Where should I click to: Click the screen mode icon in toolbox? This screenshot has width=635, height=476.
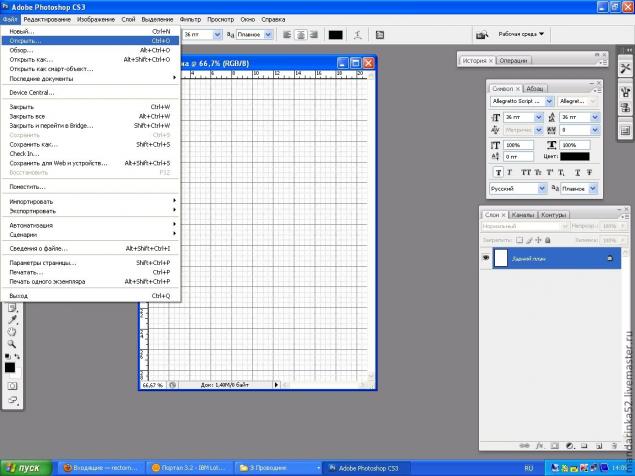(x=11, y=399)
